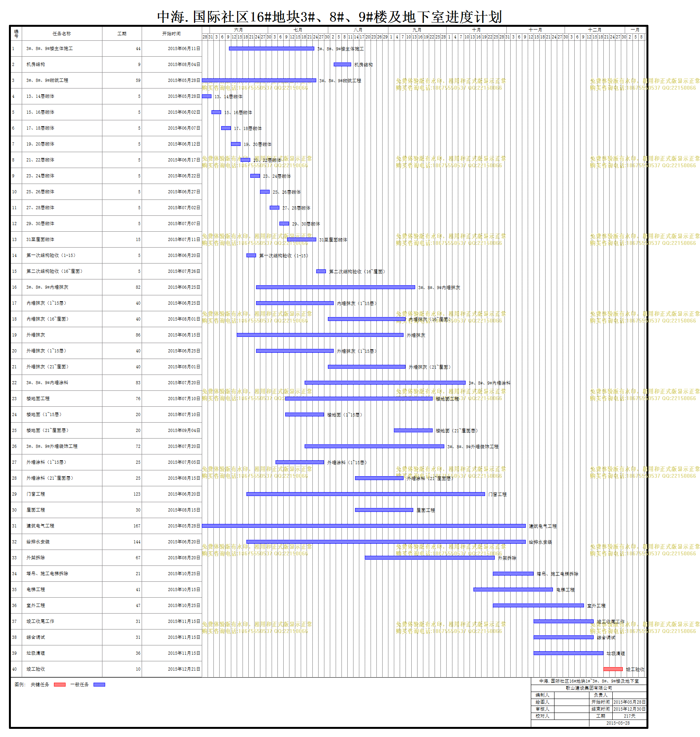The height and width of the screenshot is (737, 700).
Task: Click 歌山建设集团有限公司 in the title block
Action: pos(589,688)
